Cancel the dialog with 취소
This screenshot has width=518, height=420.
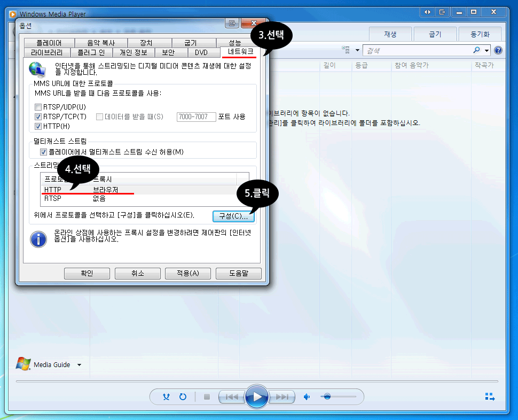tap(138, 273)
